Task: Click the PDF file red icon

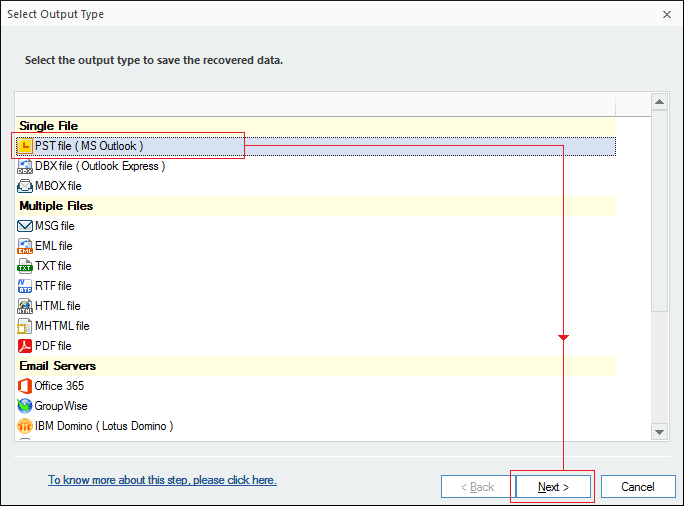Action: click(x=25, y=346)
